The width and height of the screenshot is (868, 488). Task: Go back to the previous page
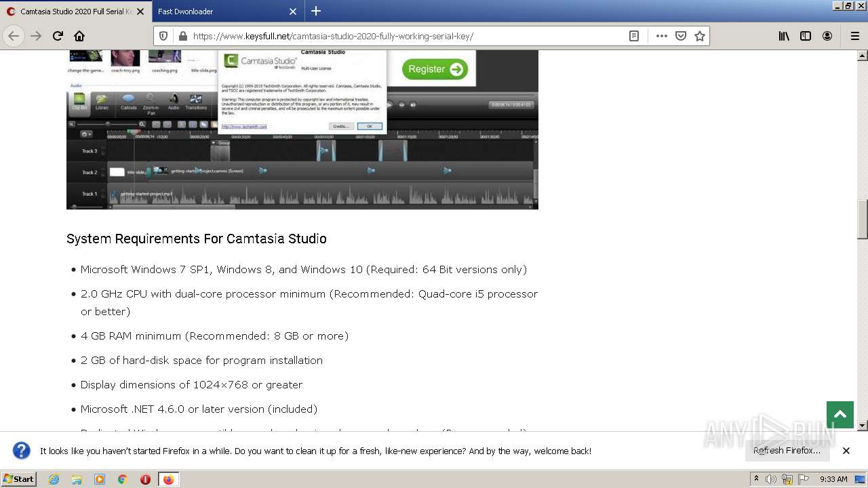pyautogui.click(x=14, y=36)
